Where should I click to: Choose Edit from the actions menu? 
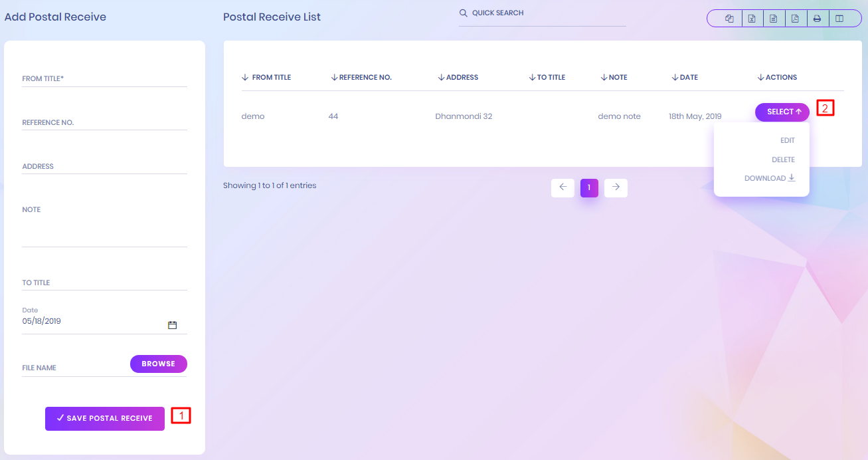[x=787, y=141]
